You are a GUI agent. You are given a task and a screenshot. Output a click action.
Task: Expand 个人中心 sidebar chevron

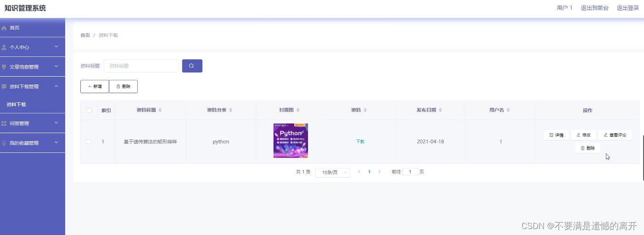coord(56,47)
